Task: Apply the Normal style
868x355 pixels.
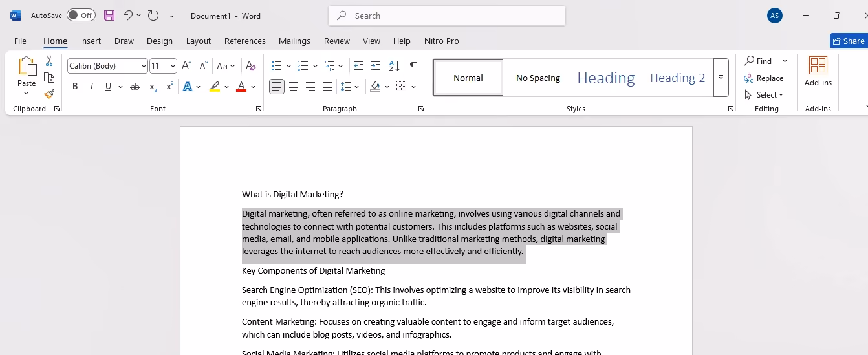Action: tap(468, 78)
